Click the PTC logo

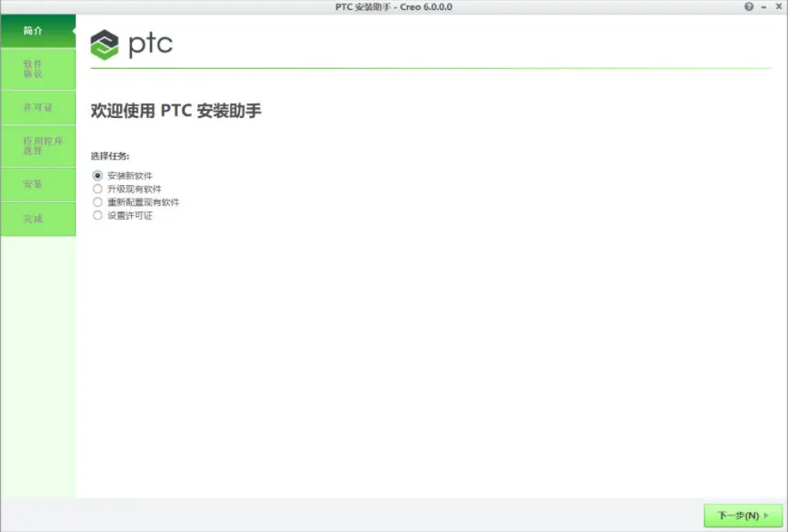pyautogui.click(x=131, y=45)
